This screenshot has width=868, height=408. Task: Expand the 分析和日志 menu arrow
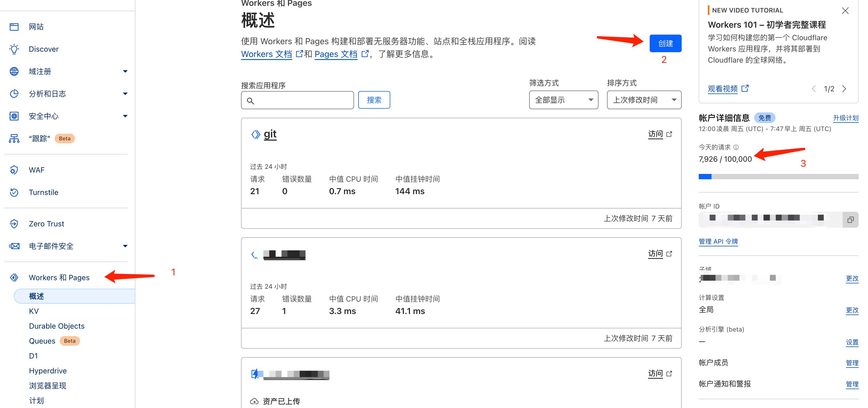(125, 93)
